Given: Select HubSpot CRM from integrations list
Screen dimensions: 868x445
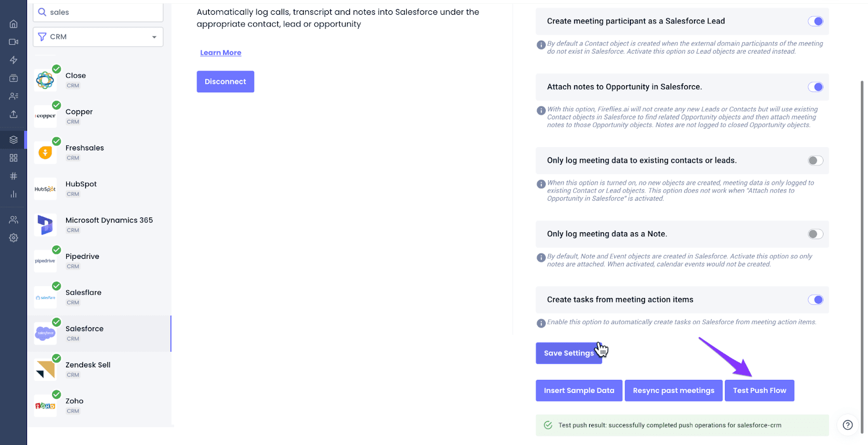Looking at the screenshot, I should pyautogui.click(x=100, y=189).
